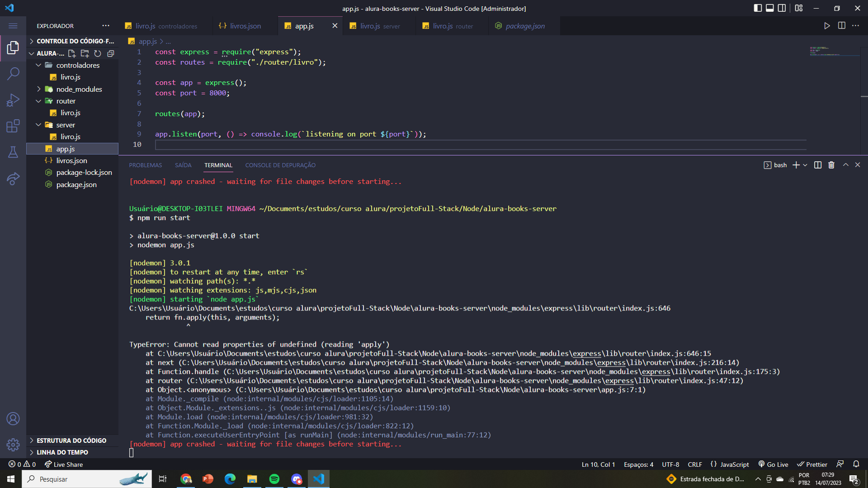The image size is (868, 488).
Task: Collapse the ALURA project root section
Action: click(47, 53)
